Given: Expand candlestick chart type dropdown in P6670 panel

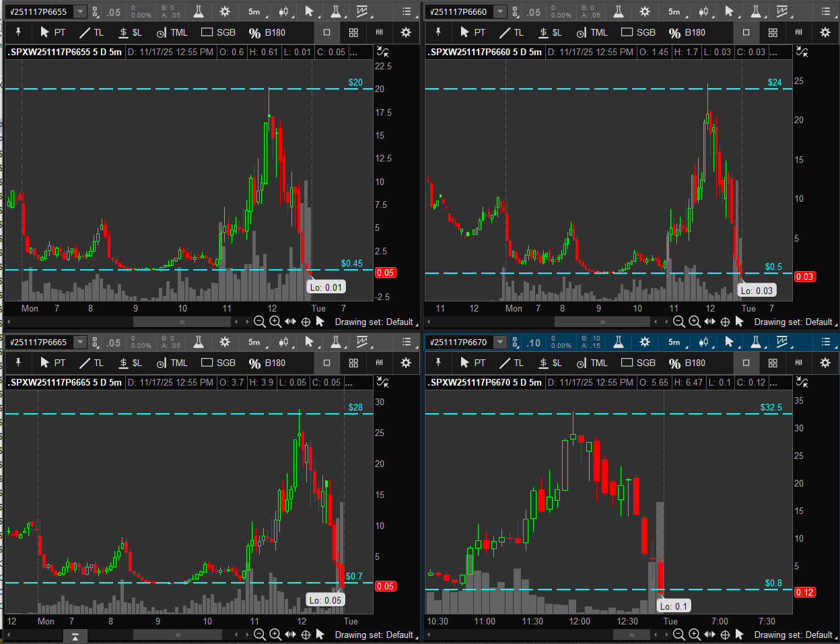Looking at the screenshot, I should pyautogui.click(x=703, y=342).
